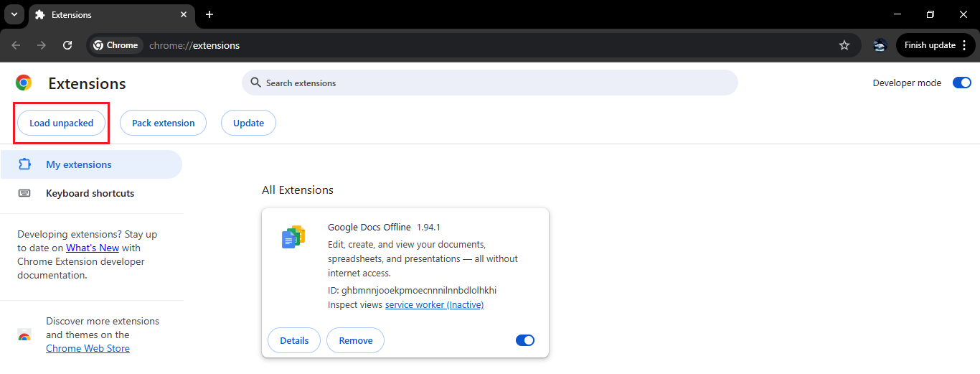Open the profile avatar icon
The height and width of the screenshot is (374, 980).
coord(880,45)
